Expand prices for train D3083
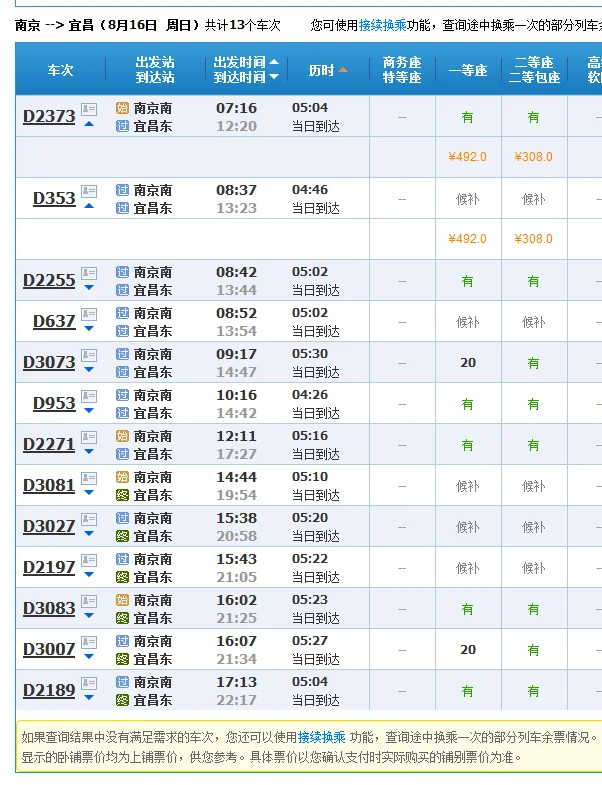Image resolution: width=602 pixels, height=785 pixels. 89,616
